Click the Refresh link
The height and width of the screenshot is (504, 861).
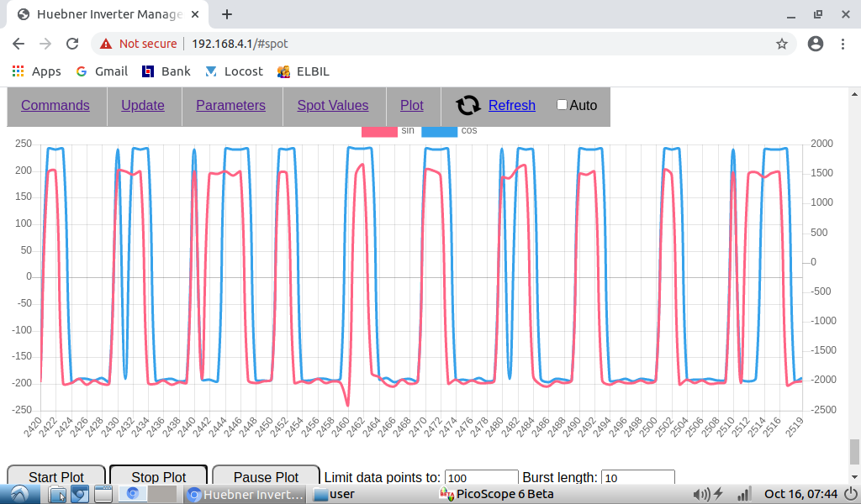511,105
